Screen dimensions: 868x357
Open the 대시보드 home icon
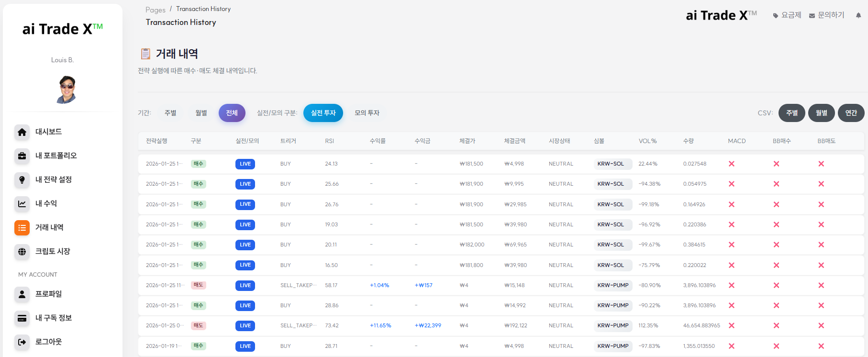(22, 132)
